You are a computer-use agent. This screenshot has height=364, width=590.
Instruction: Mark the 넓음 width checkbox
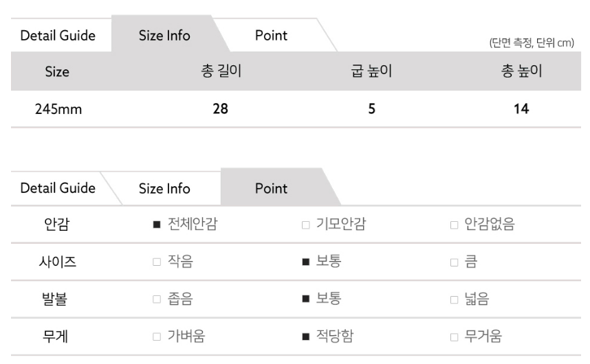pos(454,299)
